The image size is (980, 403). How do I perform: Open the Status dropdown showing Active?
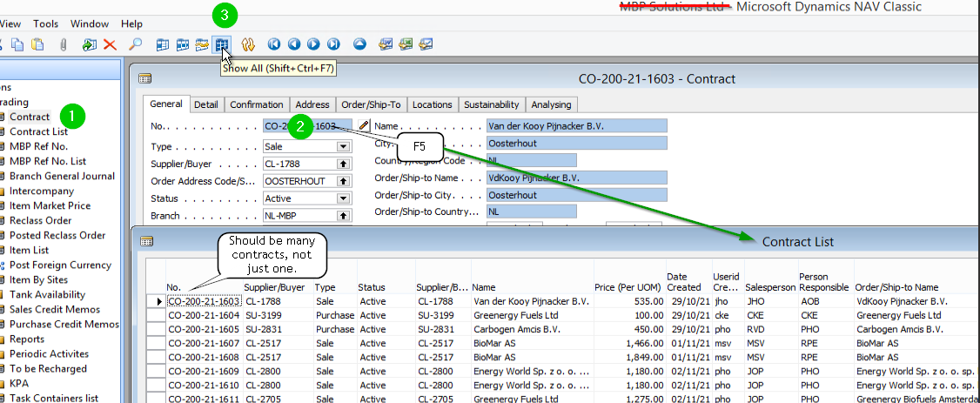[x=343, y=198]
